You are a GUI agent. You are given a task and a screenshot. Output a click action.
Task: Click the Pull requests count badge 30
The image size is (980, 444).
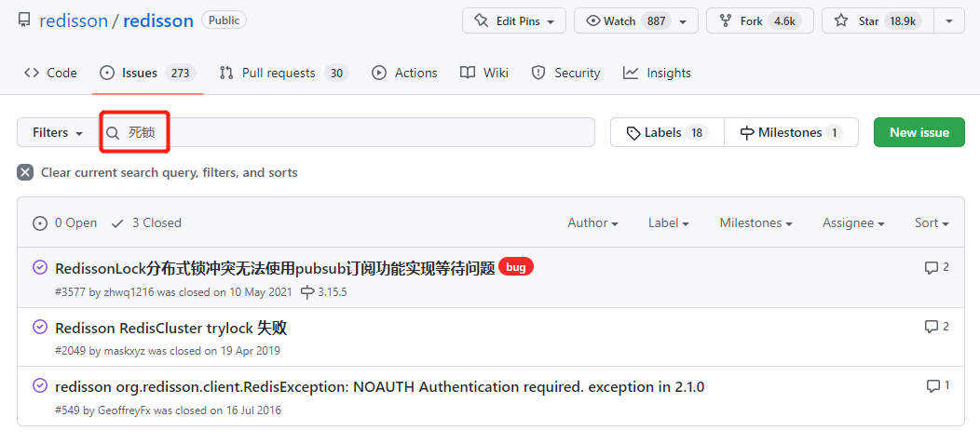click(x=336, y=73)
